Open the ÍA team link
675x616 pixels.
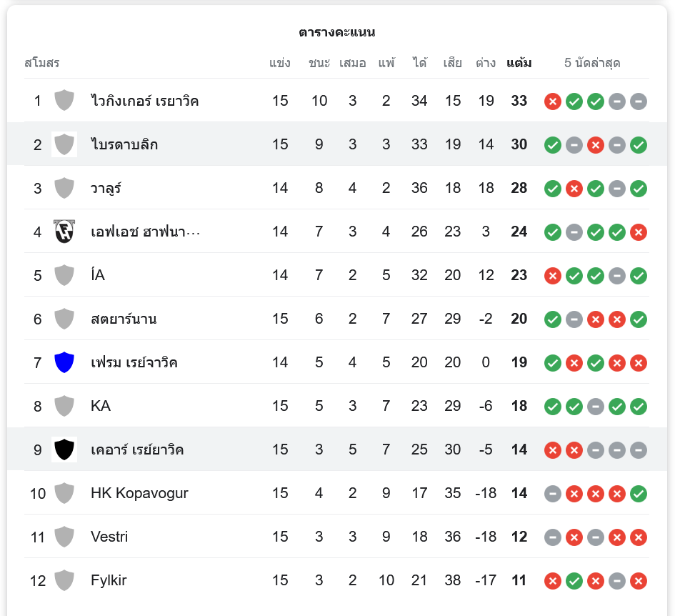98,275
